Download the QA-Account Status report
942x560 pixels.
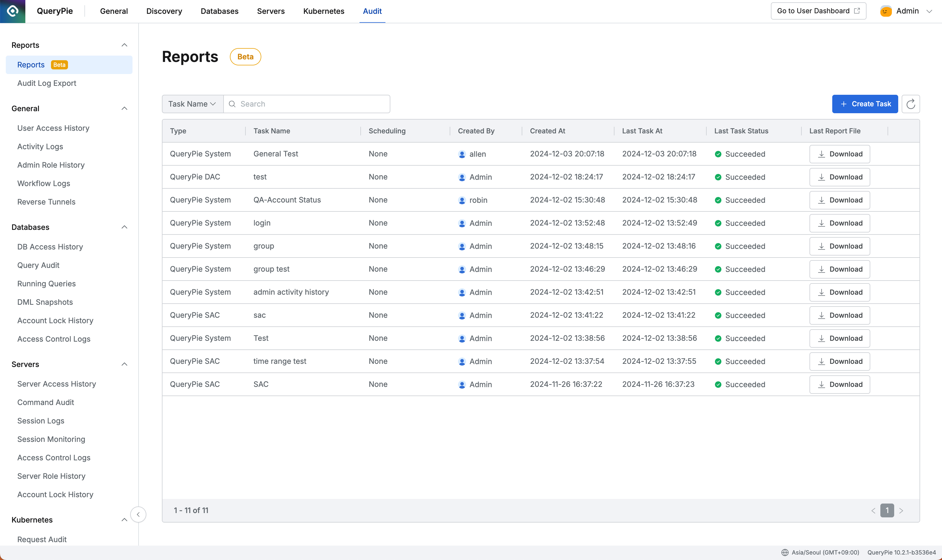point(839,200)
